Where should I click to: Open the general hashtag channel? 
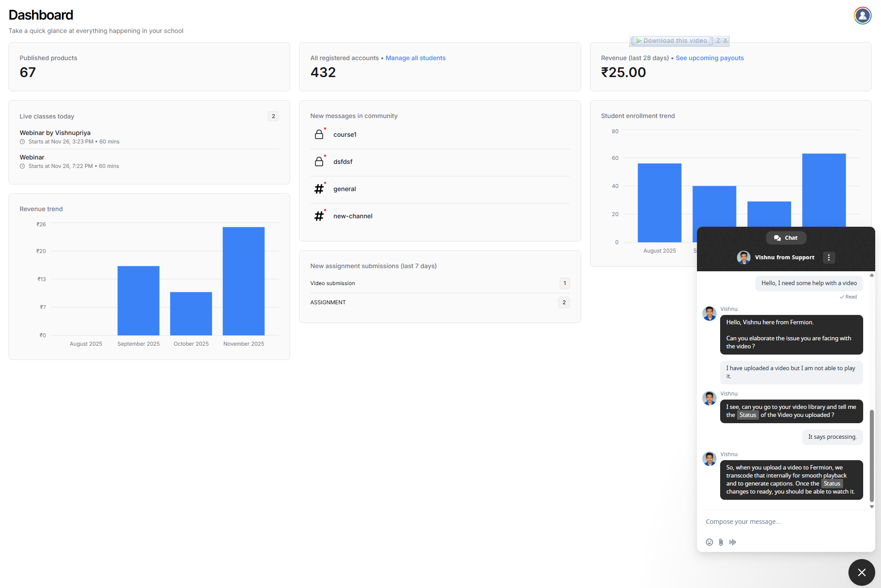344,189
